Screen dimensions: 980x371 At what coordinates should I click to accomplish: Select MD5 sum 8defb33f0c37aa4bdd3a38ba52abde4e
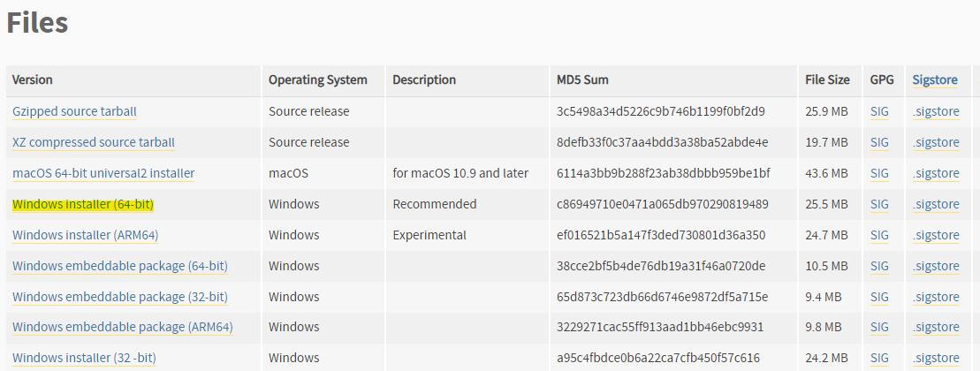663,142
